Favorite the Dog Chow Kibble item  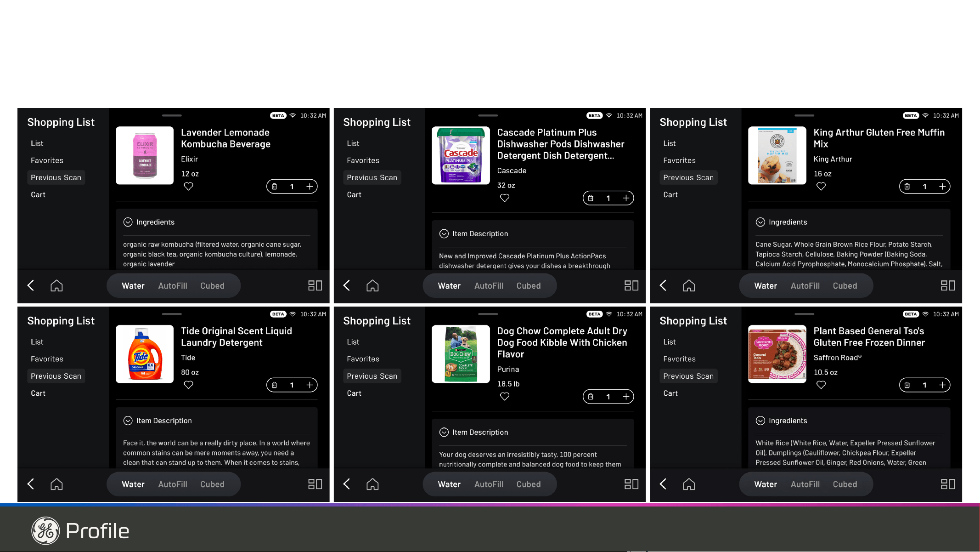(505, 396)
